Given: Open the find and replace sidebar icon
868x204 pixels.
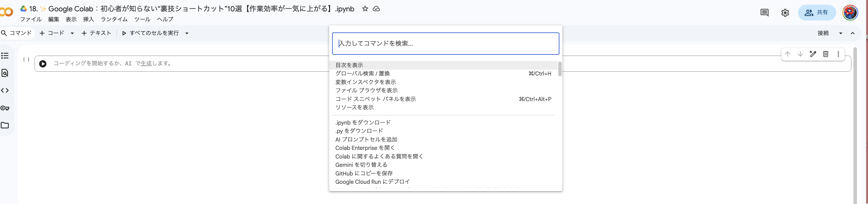Looking at the screenshot, I should coord(5,73).
